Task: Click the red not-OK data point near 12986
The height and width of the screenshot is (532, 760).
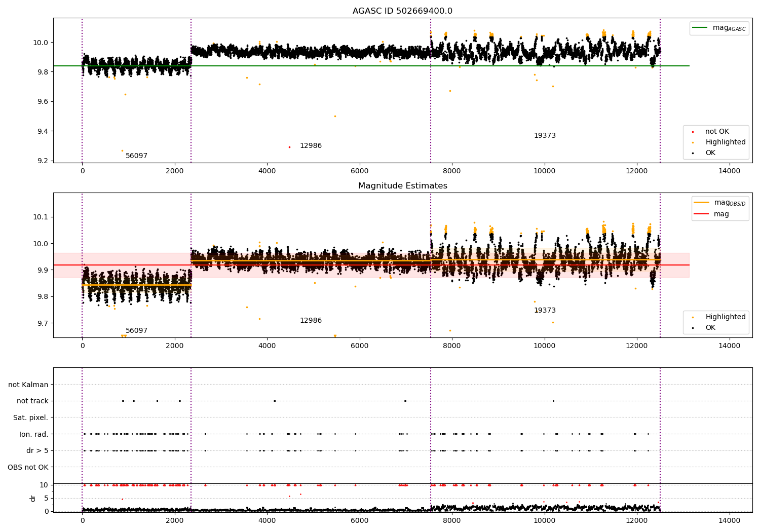Action: [289, 147]
